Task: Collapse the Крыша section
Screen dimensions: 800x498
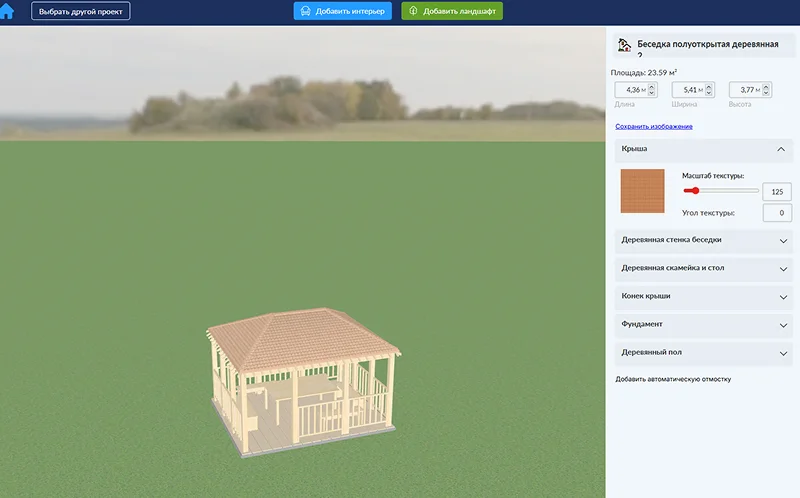Action: click(x=780, y=149)
